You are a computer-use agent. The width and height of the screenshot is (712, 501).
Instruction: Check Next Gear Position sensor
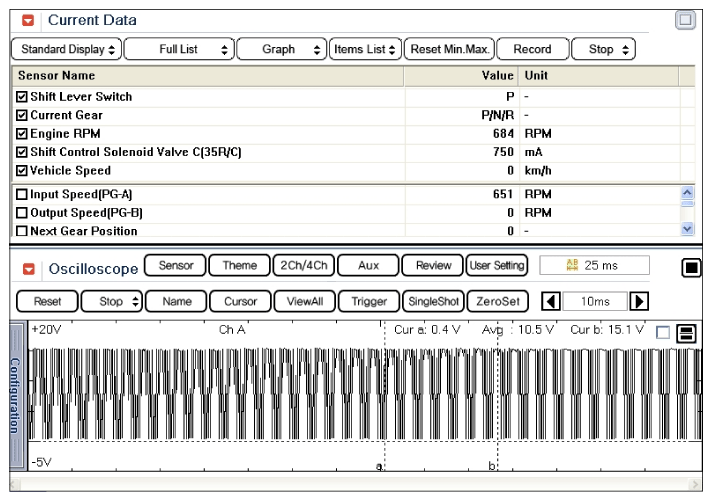coord(21,231)
